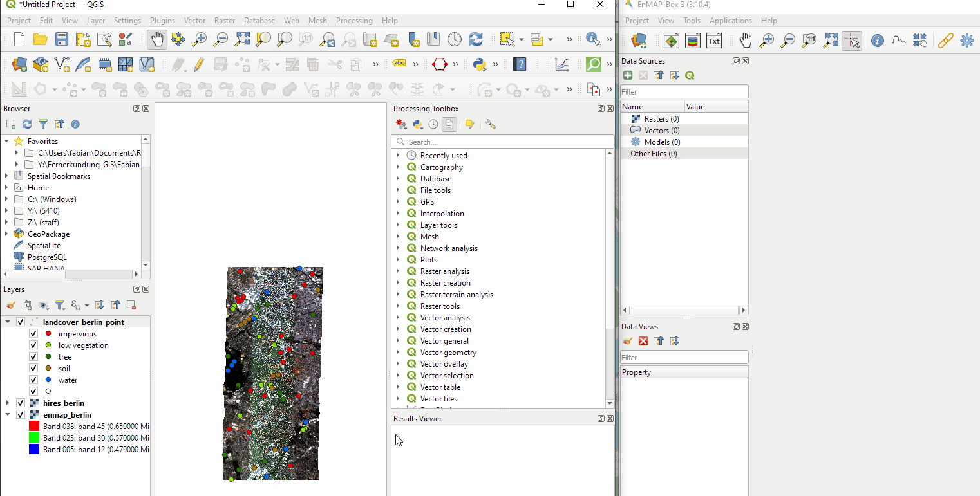
Task: Refresh the map canvas
Action: [476, 39]
